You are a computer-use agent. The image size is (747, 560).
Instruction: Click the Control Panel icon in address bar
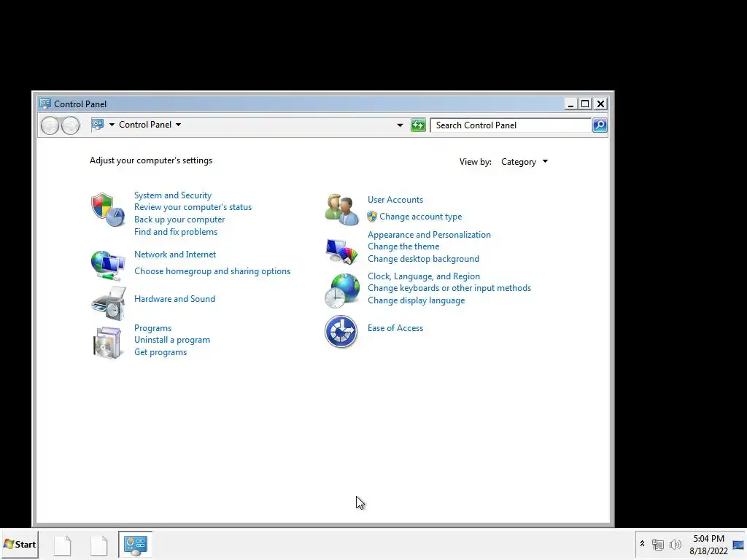[98, 125]
